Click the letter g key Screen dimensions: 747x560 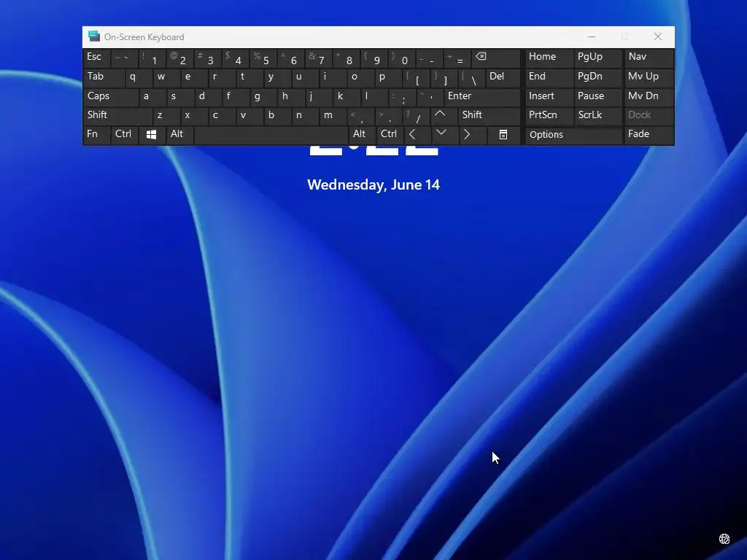click(263, 97)
